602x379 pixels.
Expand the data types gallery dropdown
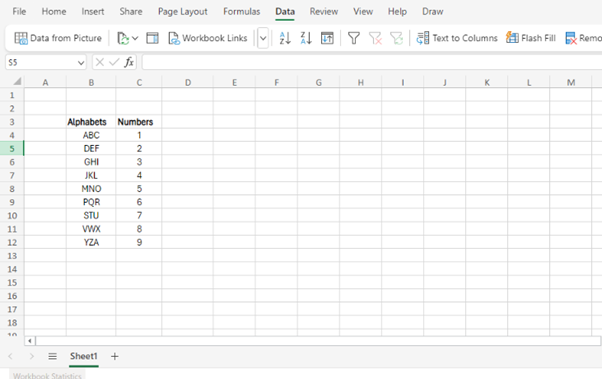point(263,38)
